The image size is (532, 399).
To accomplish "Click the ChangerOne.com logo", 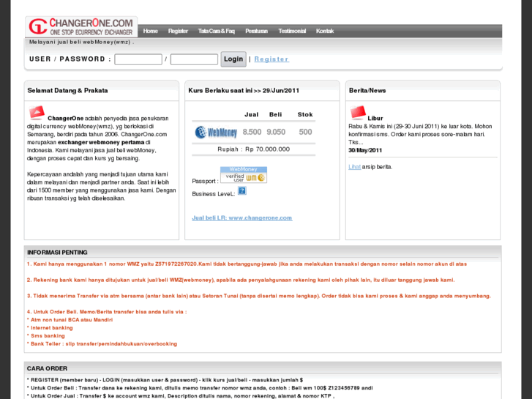I will tap(81, 26).
